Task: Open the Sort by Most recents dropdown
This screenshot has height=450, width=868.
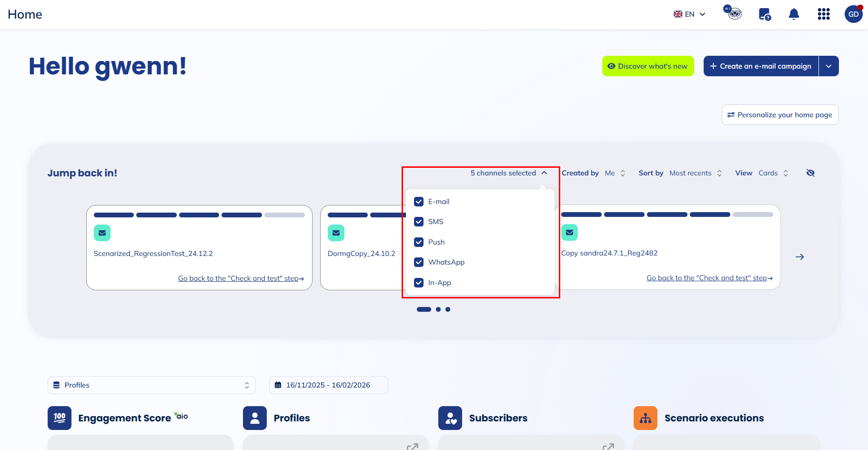Action: pyautogui.click(x=695, y=173)
